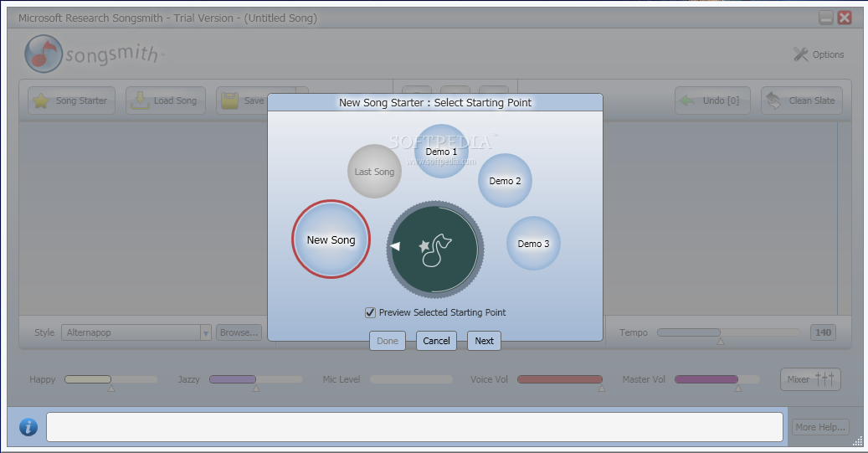Click the Mic Level meter

tap(411, 379)
